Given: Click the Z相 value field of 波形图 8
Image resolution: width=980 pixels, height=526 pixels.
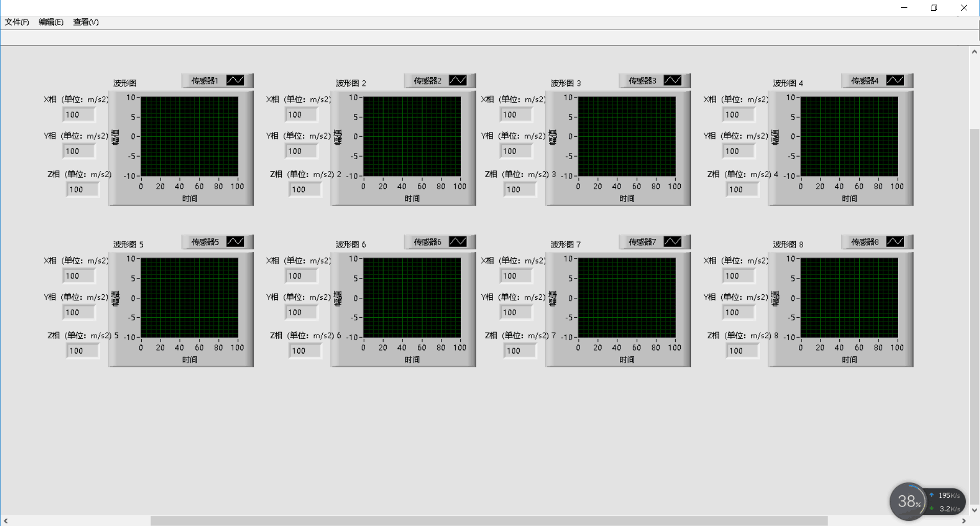Looking at the screenshot, I should click(x=742, y=350).
